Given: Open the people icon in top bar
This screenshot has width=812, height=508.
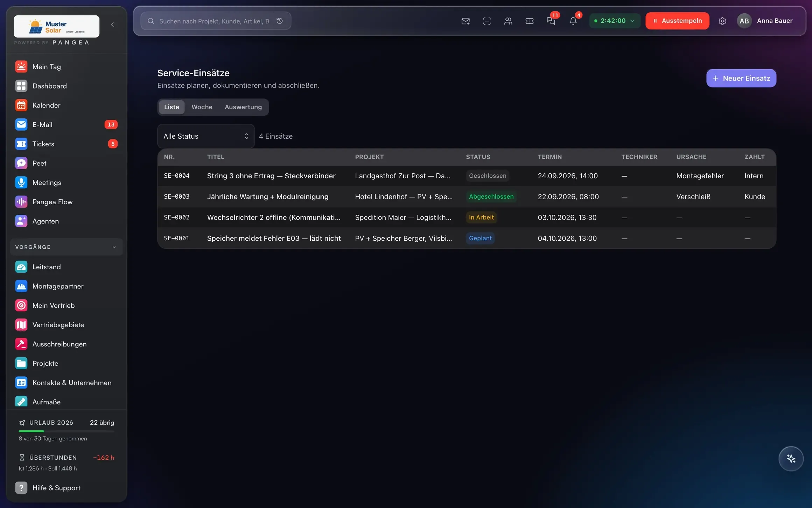Looking at the screenshot, I should (508, 21).
